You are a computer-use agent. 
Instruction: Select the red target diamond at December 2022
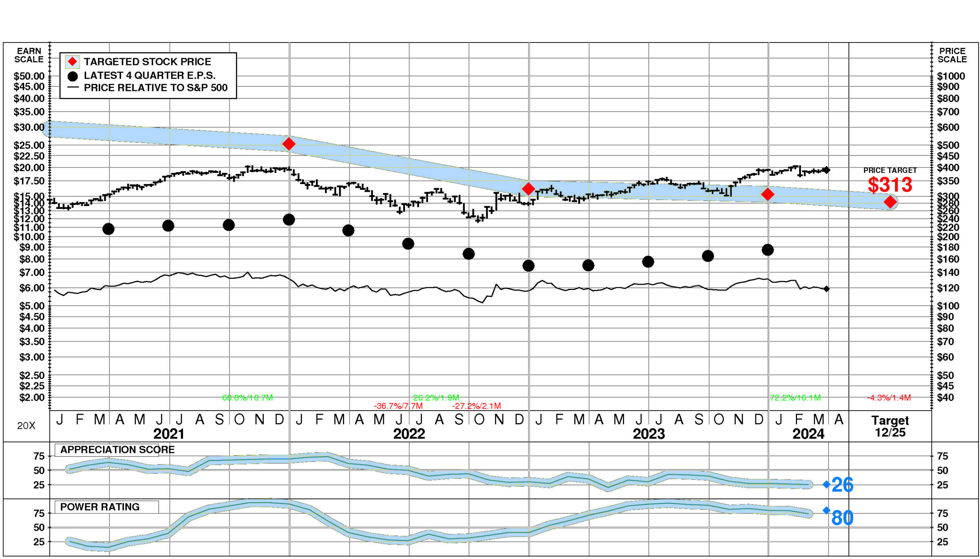tap(528, 189)
